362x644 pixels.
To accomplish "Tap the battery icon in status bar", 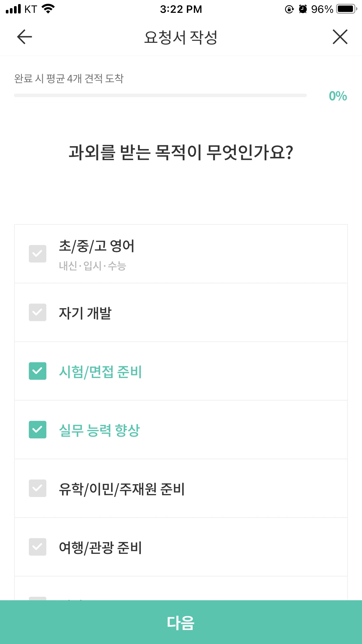I will [346, 9].
